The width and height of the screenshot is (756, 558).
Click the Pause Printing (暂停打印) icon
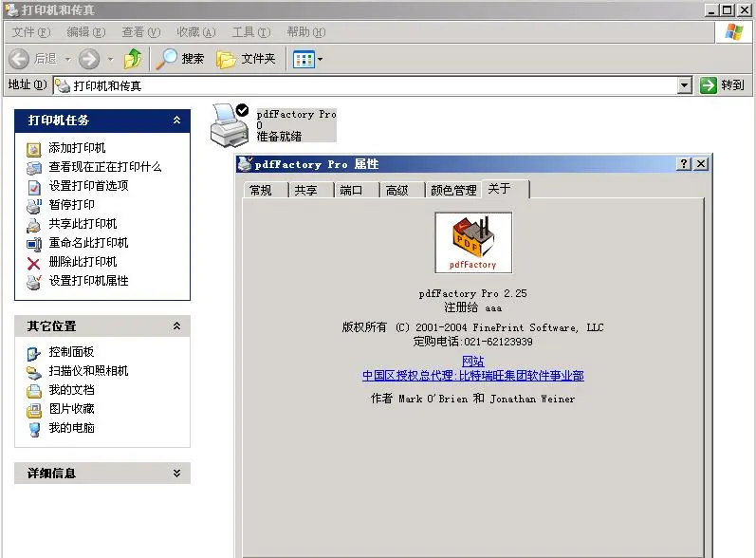[x=33, y=206]
